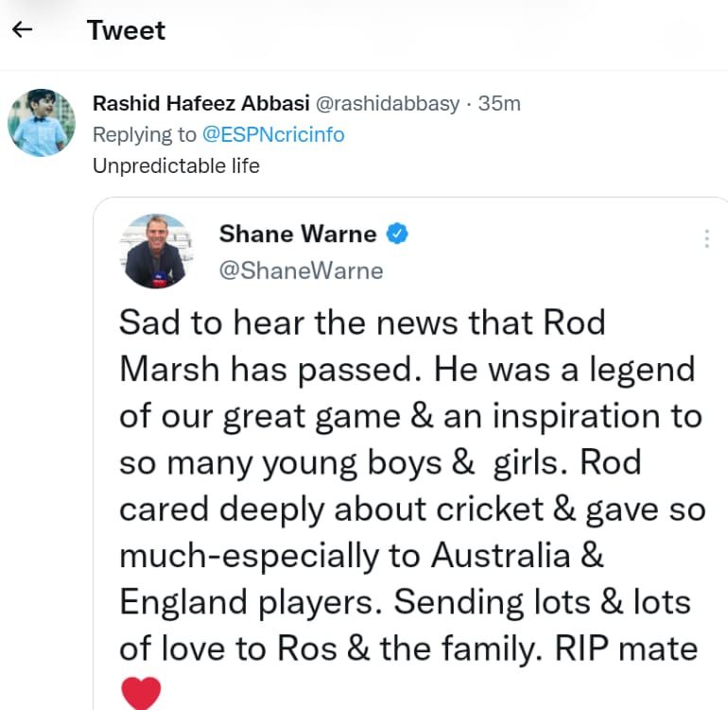Click the back arrow icon
The width and height of the screenshot is (728, 710).
(22, 29)
